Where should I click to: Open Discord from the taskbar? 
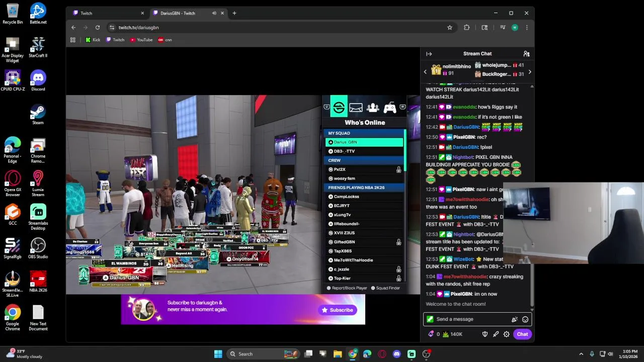coord(397,354)
